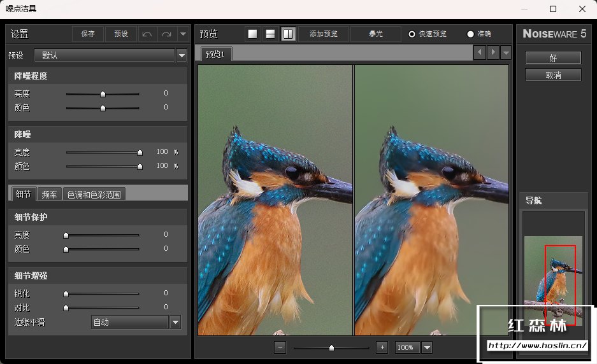The image size is (597, 364).
Task: Open the settings history dropdown arrow
Action: tap(183, 34)
